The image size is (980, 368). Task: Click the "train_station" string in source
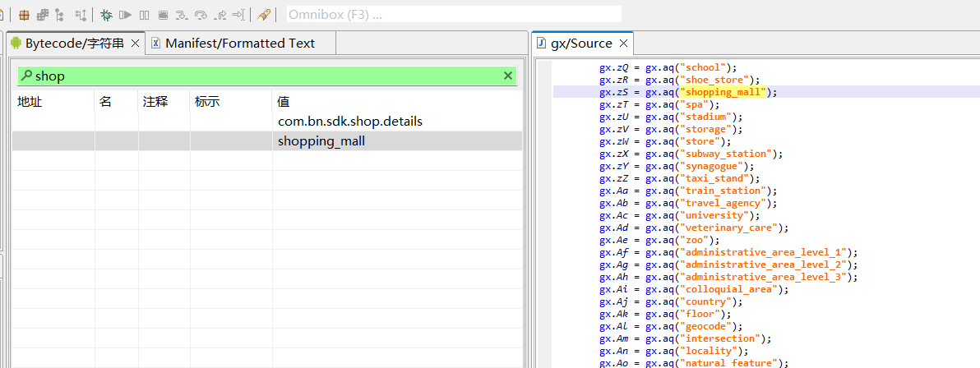(723, 191)
